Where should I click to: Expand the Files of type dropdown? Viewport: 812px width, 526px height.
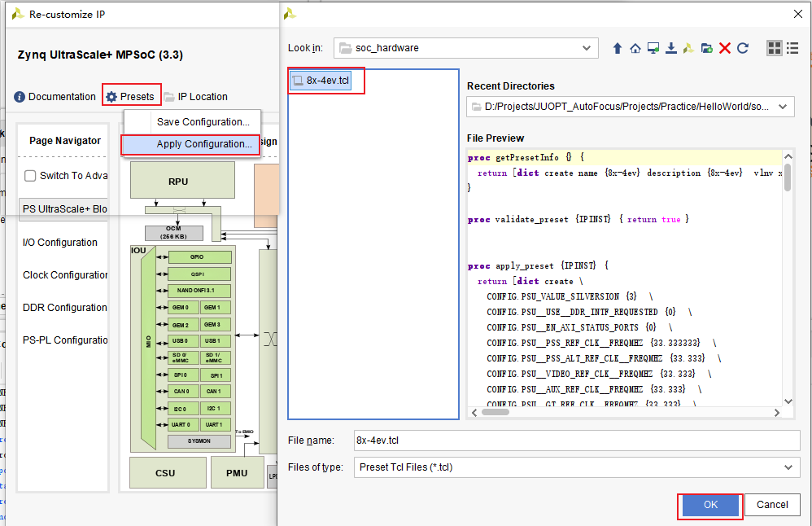788,467
